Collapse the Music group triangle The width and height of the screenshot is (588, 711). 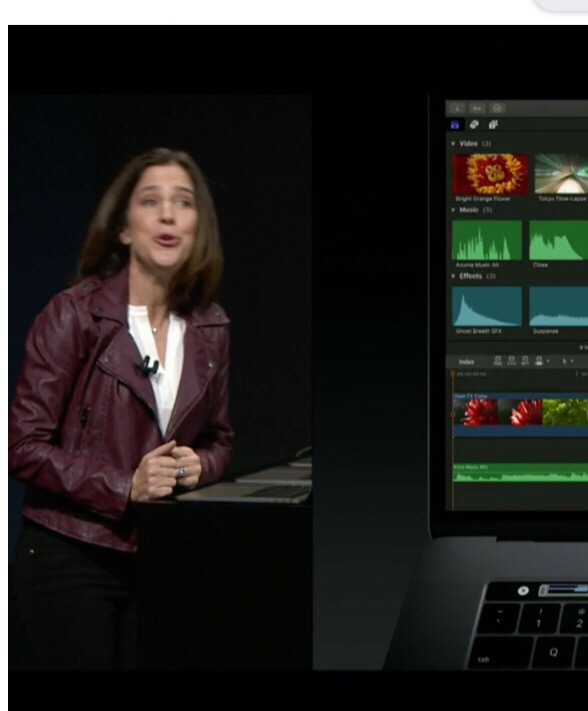pos(453,210)
